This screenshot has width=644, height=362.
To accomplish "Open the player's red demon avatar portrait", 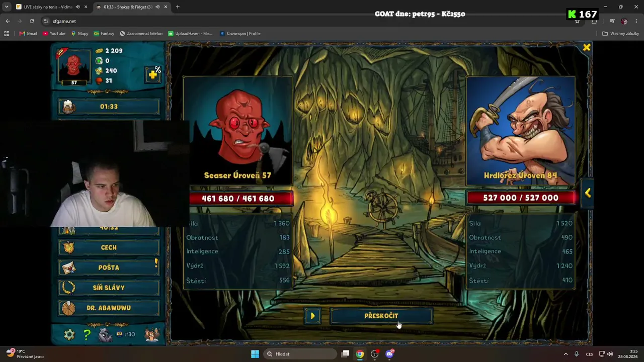I will [74, 67].
